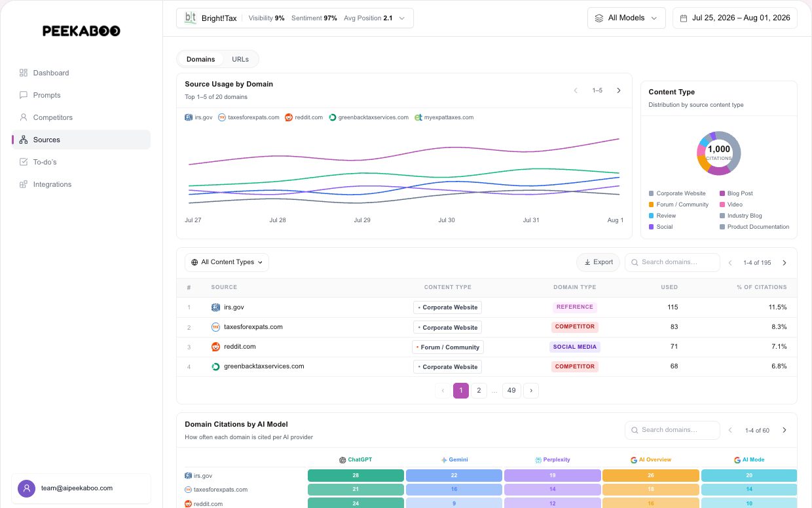Go to previous domains in chart
The height and width of the screenshot is (508, 812).
(576, 90)
